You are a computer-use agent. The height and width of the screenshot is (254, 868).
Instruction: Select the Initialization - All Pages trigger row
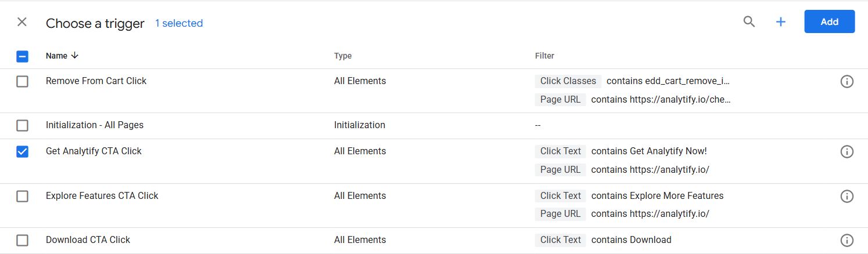pyautogui.click(x=95, y=125)
